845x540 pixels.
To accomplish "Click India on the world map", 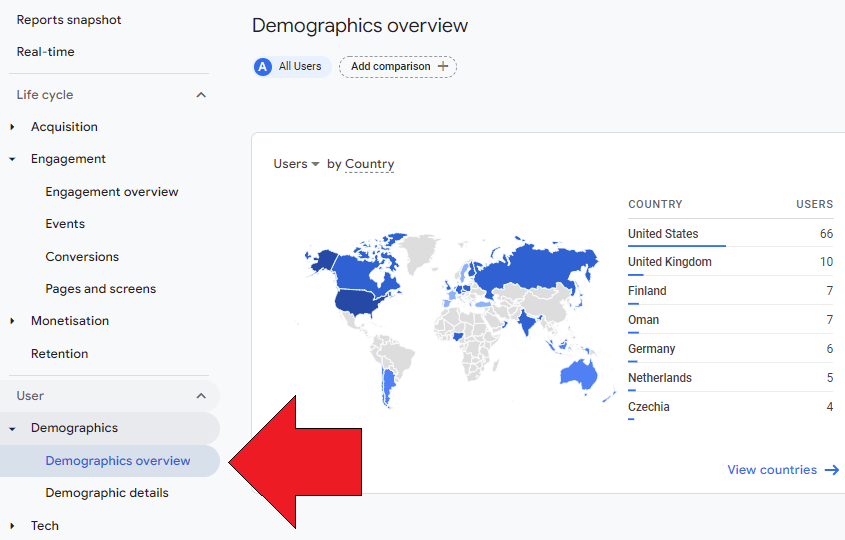I will (526, 321).
